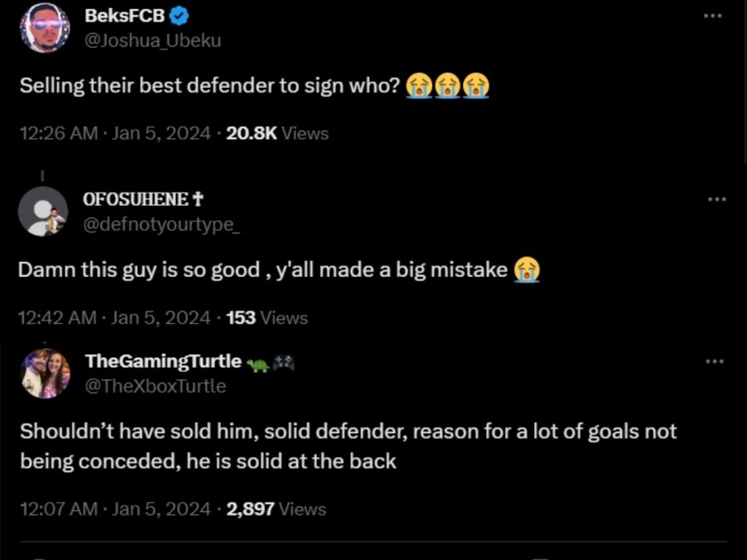Image resolution: width=747 pixels, height=560 pixels.
Task: Open the 12:26 AM Jan 5 timestamp
Action: pos(114,133)
